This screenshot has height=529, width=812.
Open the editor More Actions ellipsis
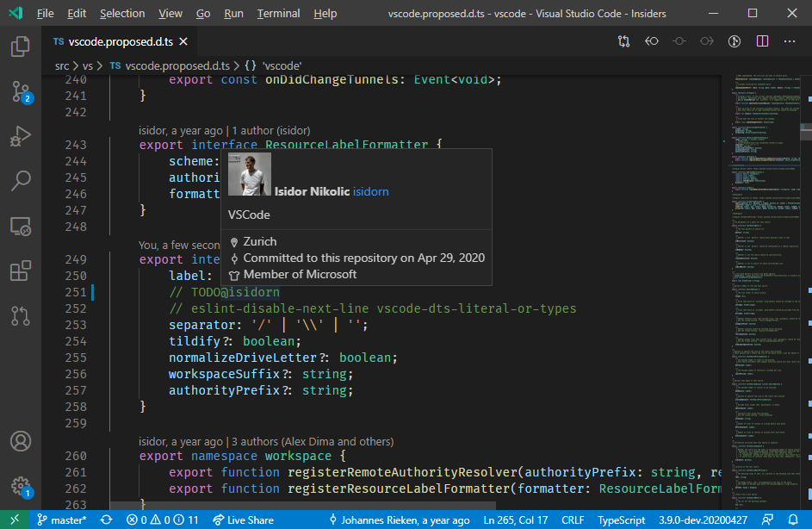pyautogui.click(x=790, y=41)
